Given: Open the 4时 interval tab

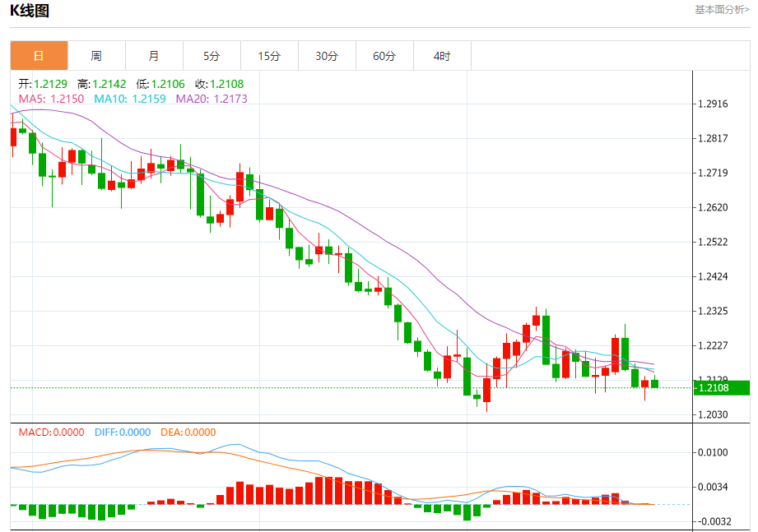Looking at the screenshot, I should coord(442,56).
